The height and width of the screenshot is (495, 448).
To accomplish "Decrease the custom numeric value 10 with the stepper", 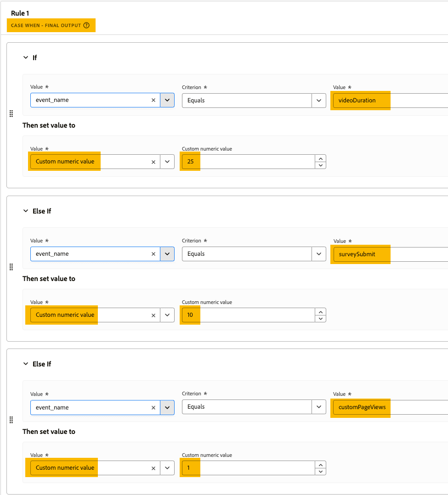I will click(x=320, y=318).
